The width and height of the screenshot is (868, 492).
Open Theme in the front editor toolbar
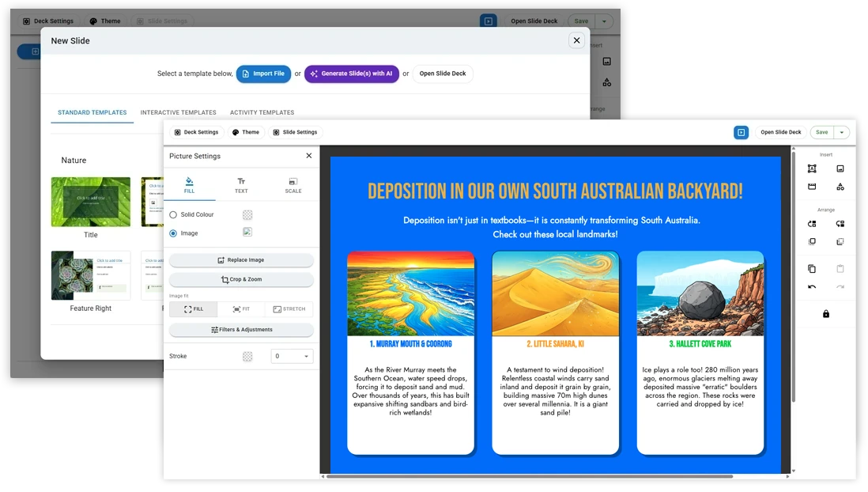246,132
